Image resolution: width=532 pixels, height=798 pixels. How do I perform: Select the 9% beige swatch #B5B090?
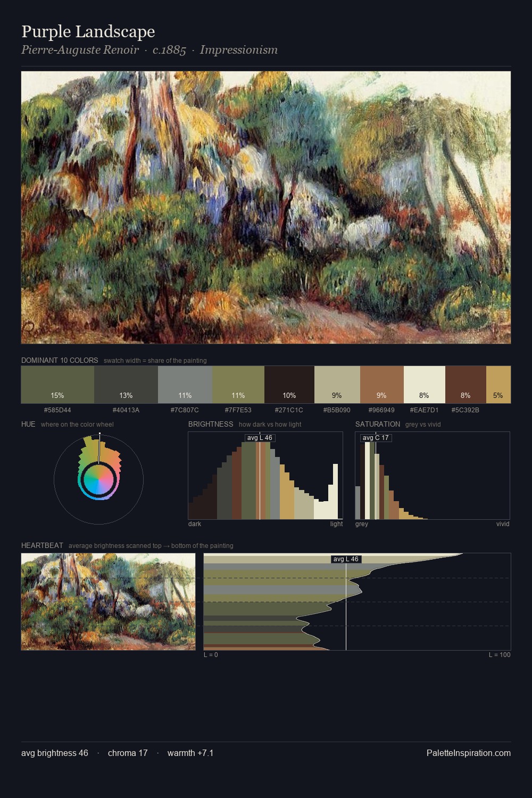click(337, 385)
